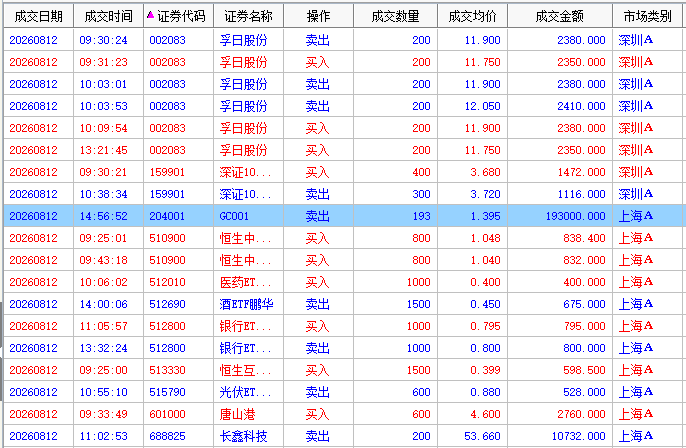Click time 14:56:52 cell

103,216
